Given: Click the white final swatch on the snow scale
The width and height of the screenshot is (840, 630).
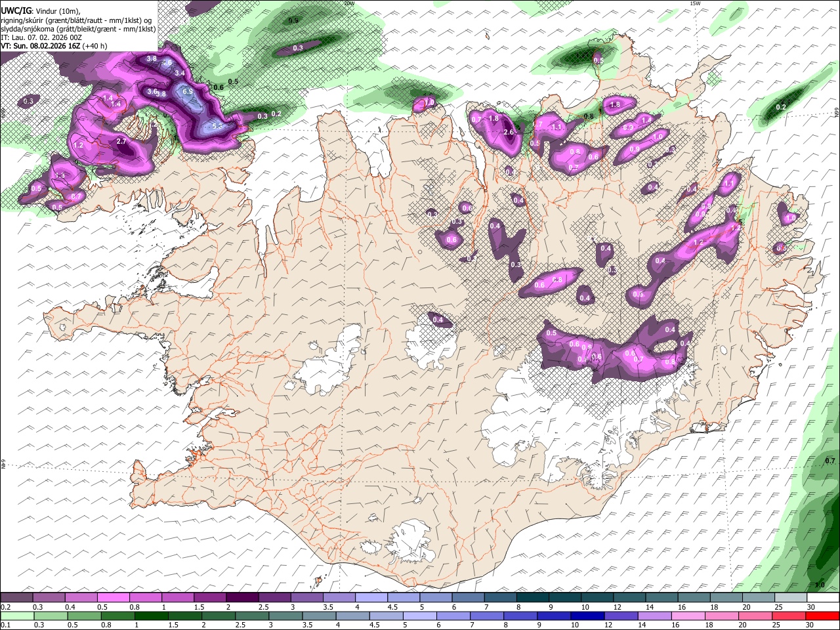Looking at the screenshot, I should point(822,598).
